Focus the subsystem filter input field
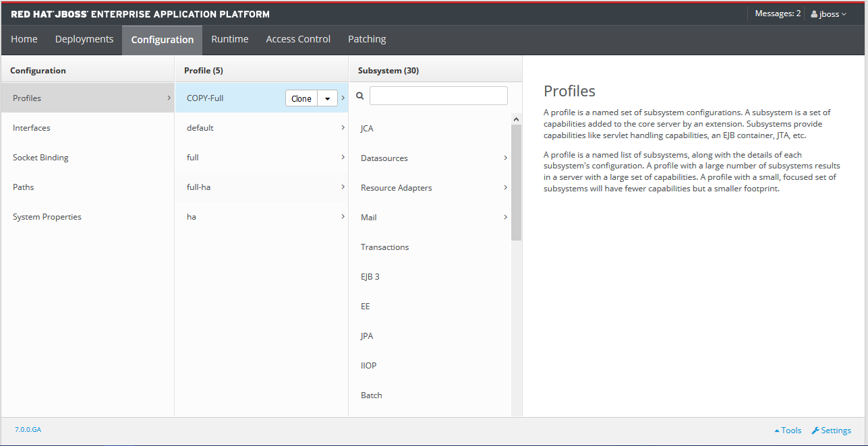Viewport: 868px width, 446px height. tap(438, 96)
